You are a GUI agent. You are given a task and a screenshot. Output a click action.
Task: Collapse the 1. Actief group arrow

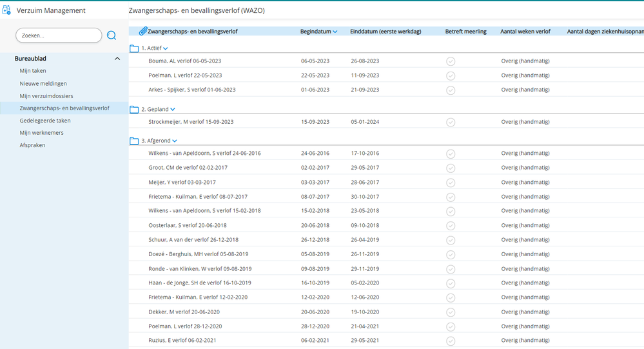166,48
